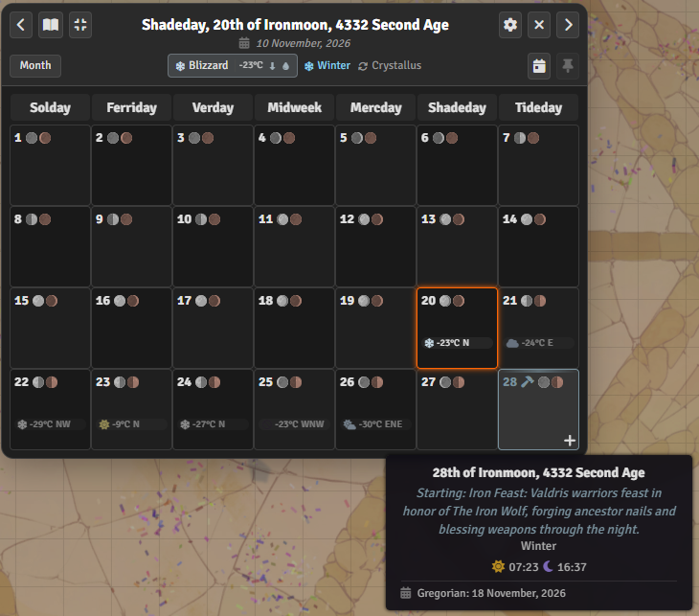Click the brown moon phase icon on day 12

tap(377, 219)
